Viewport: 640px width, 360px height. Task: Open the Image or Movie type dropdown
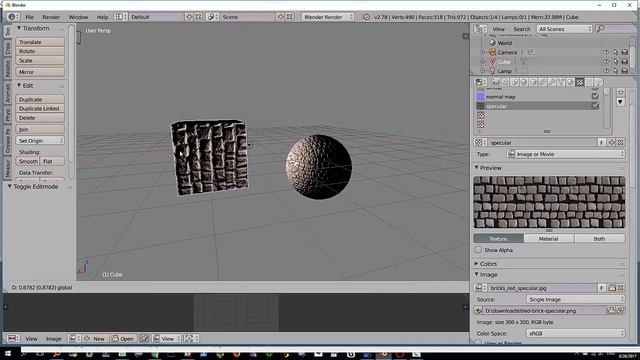coord(566,154)
